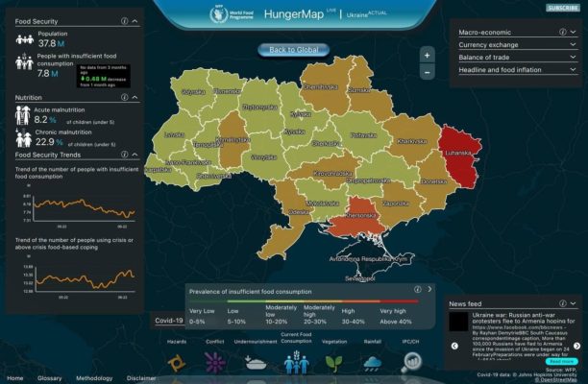The height and width of the screenshot is (384, 588).
Task: Open the OpenStreetMap attribution link
Action: tap(555, 380)
